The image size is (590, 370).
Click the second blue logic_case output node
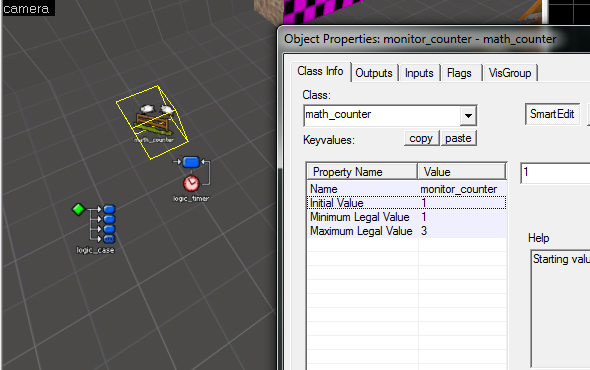[x=109, y=219]
